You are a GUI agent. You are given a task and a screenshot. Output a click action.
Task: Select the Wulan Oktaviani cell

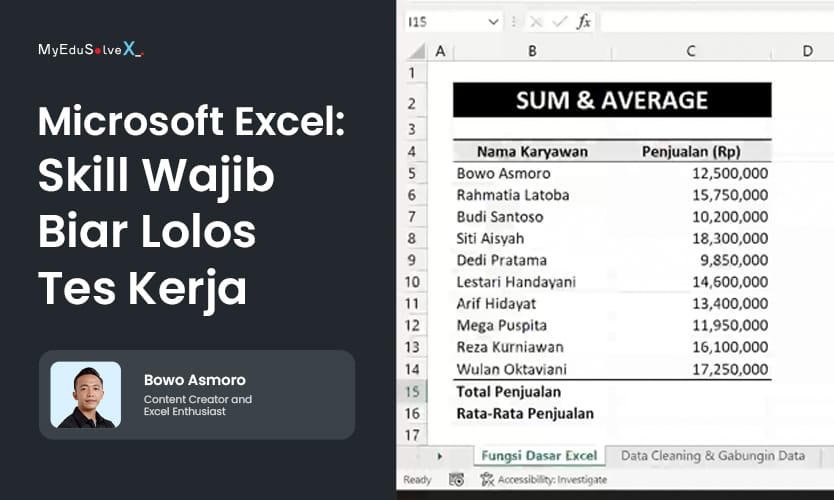(x=532, y=369)
